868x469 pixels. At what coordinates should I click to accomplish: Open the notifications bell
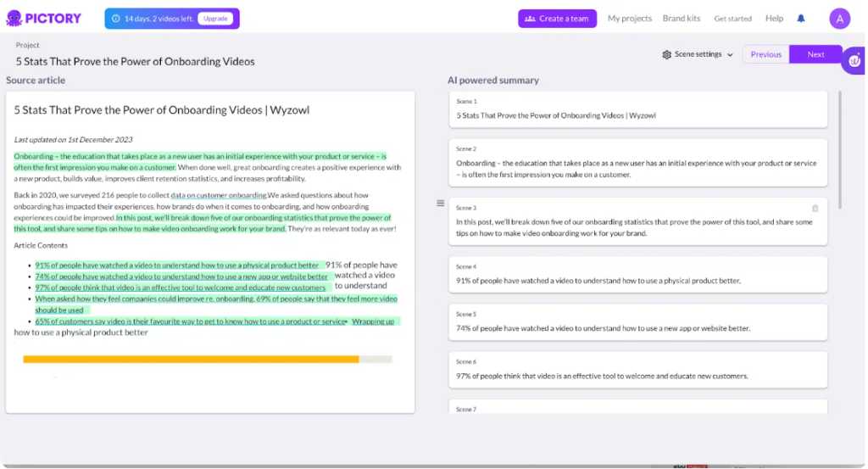pos(801,19)
